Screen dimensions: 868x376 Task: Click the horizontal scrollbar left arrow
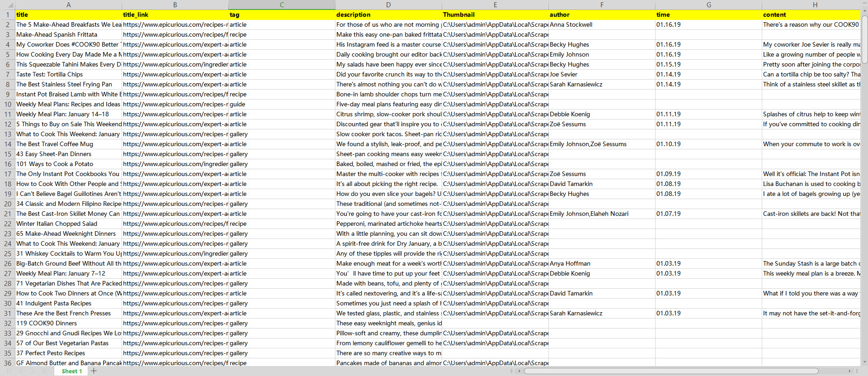[x=519, y=371]
